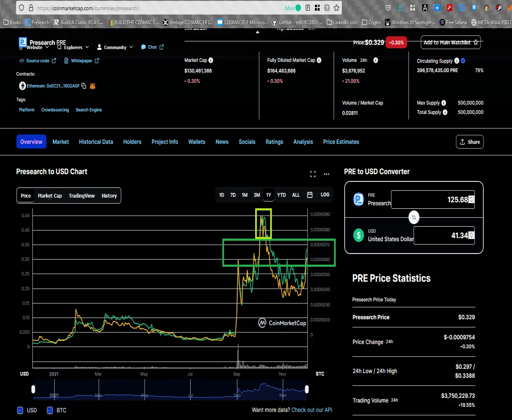Add Presearch to Main Watchlist
Viewport: 512px width, 420px height.
pos(451,42)
